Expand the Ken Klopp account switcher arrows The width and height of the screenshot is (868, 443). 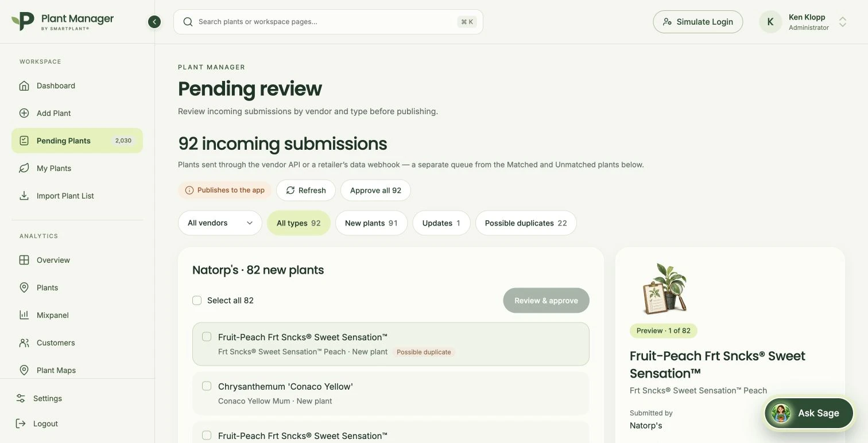click(843, 22)
